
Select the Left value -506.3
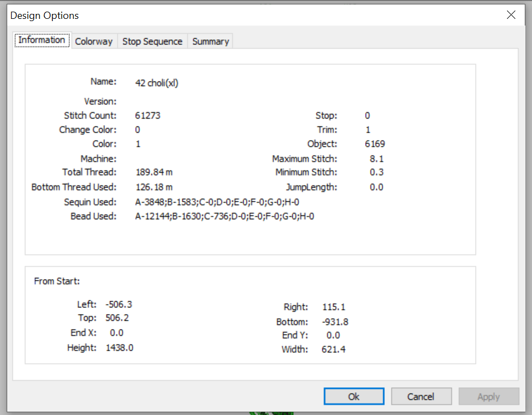[x=119, y=305]
